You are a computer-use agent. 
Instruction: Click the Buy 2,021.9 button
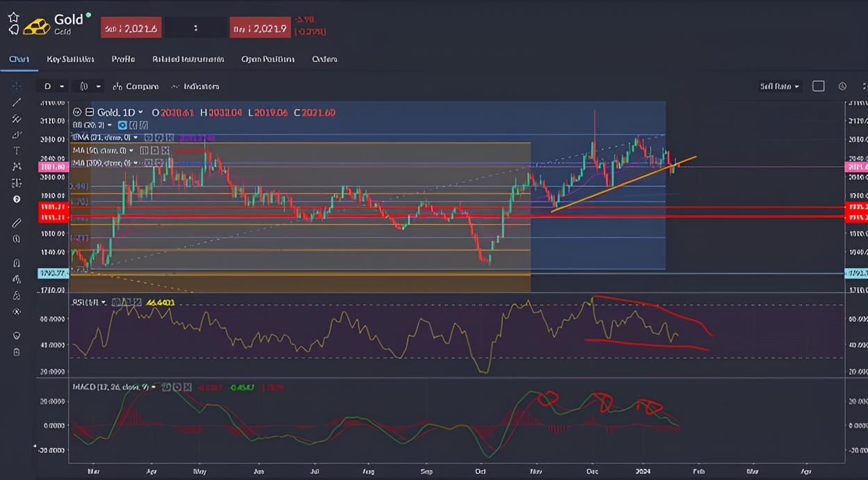coord(260,27)
